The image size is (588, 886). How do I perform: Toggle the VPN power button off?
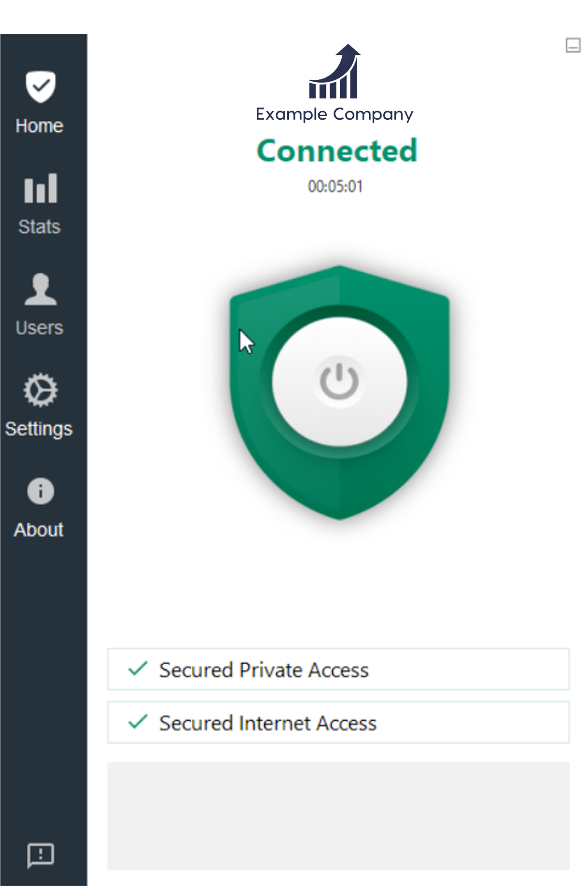339,382
